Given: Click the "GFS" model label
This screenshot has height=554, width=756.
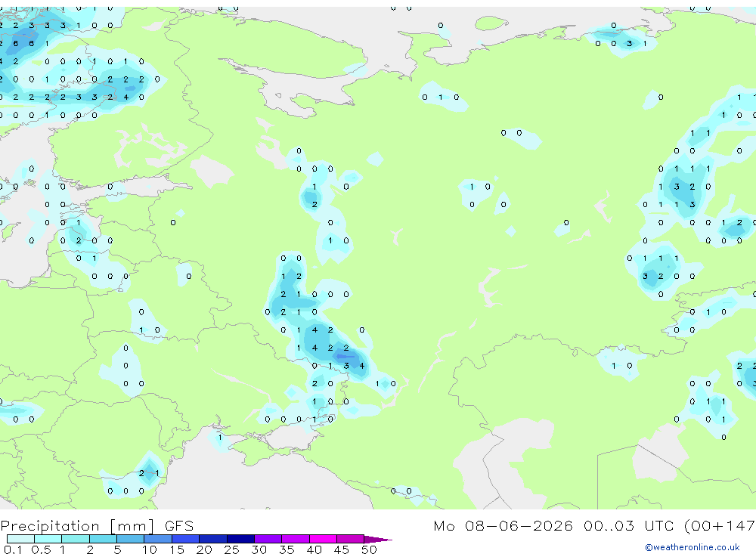Looking at the screenshot, I should coord(179,525).
